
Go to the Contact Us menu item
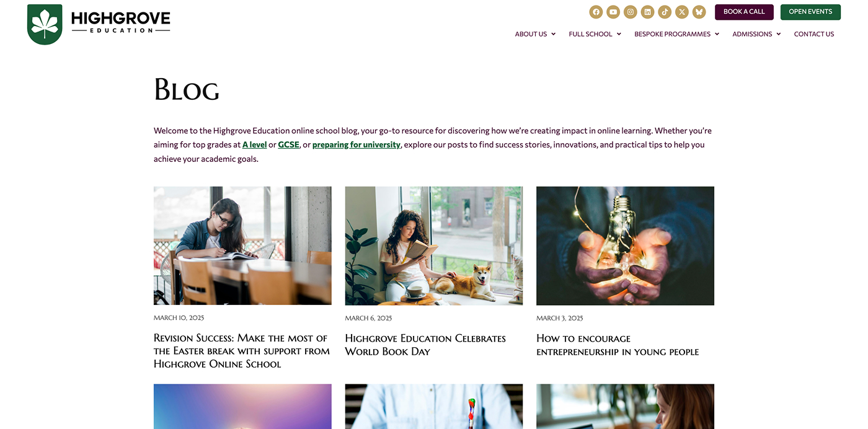(814, 34)
